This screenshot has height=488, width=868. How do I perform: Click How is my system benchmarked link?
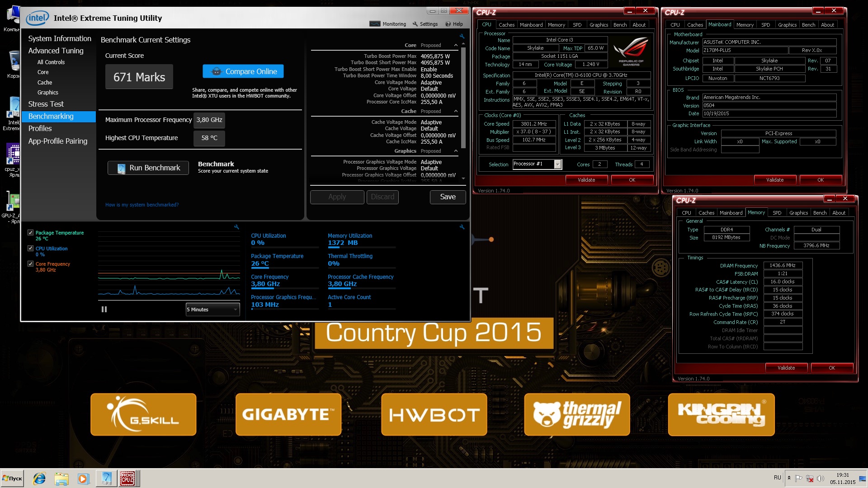(x=142, y=205)
